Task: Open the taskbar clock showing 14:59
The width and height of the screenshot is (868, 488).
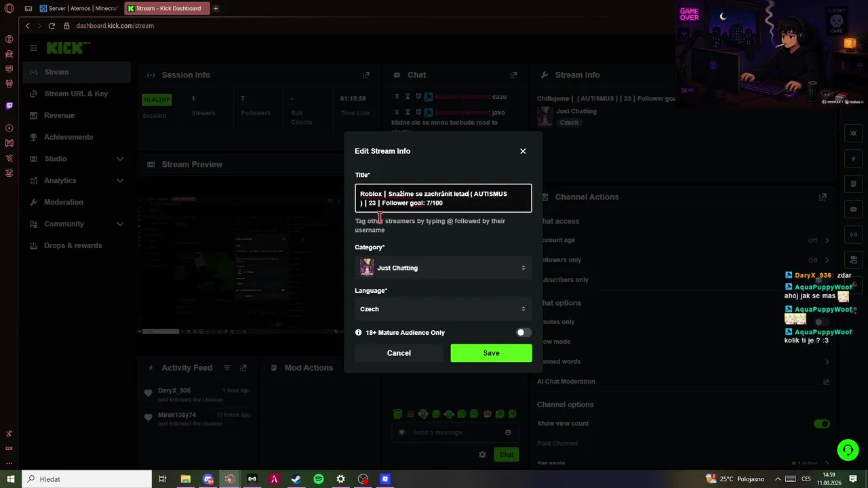Action: pyautogui.click(x=829, y=479)
